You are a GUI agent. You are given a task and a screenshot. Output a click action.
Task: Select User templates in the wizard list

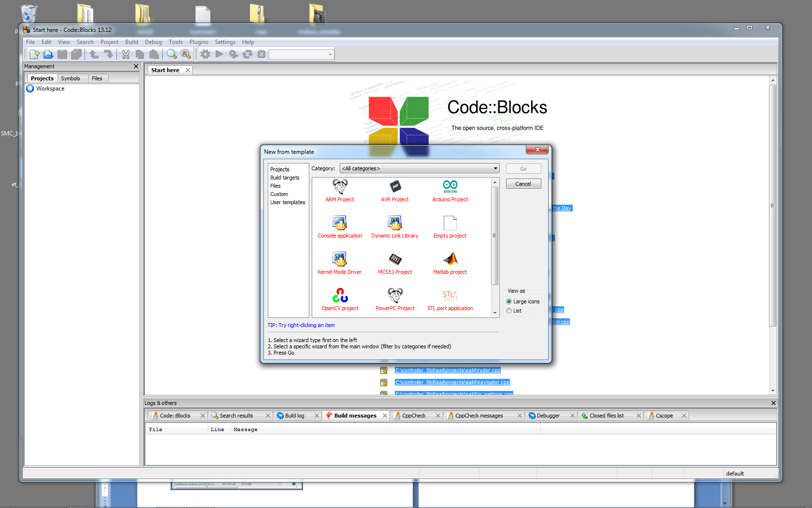(288, 202)
